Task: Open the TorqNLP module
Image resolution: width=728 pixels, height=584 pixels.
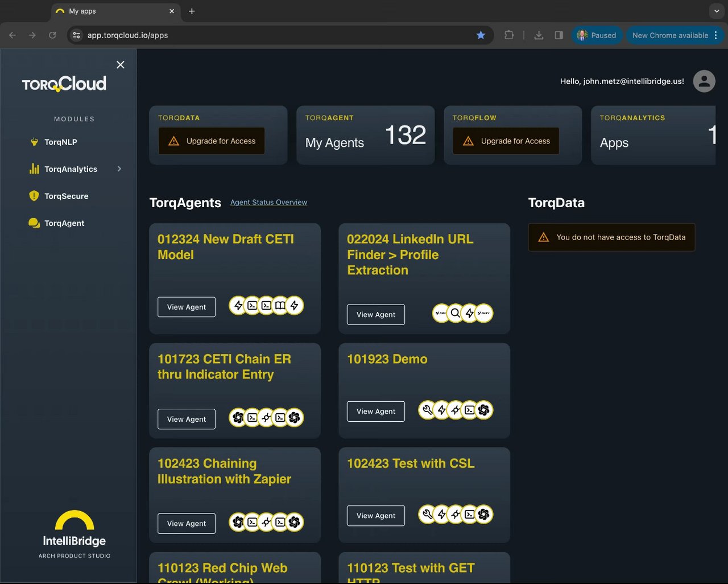Action: click(x=61, y=142)
